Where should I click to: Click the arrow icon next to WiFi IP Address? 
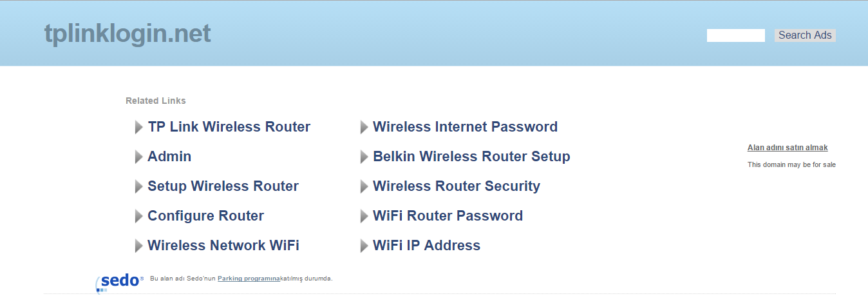point(364,246)
